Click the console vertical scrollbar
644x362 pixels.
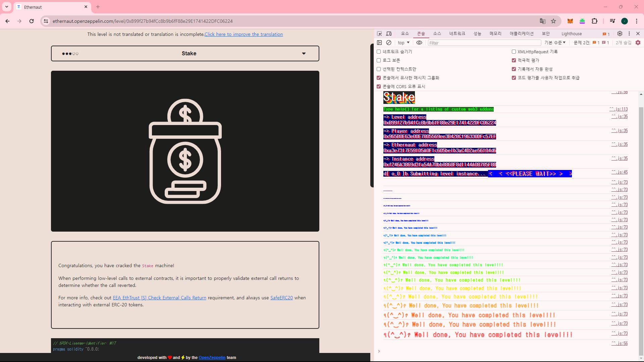[x=641, y=231]
